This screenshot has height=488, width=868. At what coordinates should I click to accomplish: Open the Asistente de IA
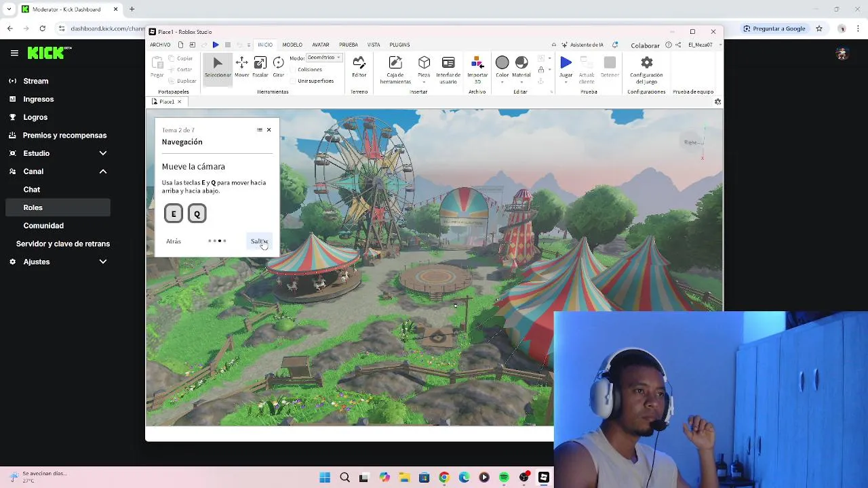(582, 45)
